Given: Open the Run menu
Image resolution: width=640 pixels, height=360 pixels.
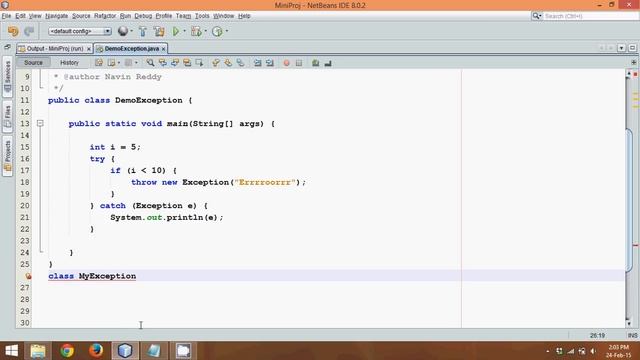Looking at the screenshot, I should tap(125, 16).
